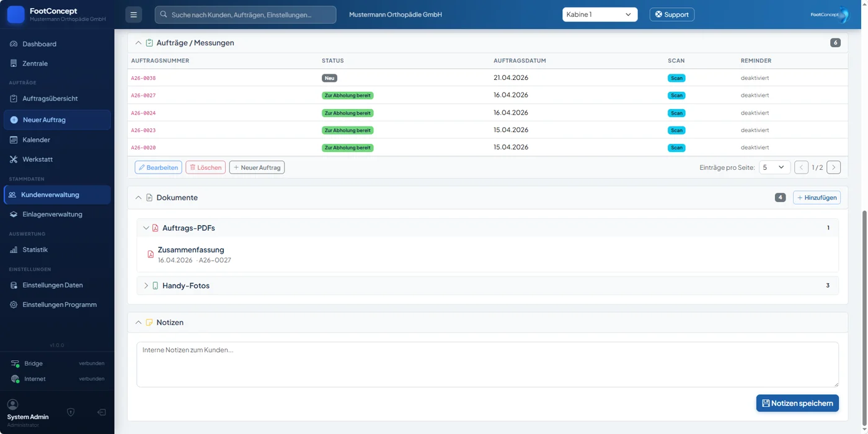Expand the Handy-Fotos group
Screen dimensions: 868x434
[146, 286]
